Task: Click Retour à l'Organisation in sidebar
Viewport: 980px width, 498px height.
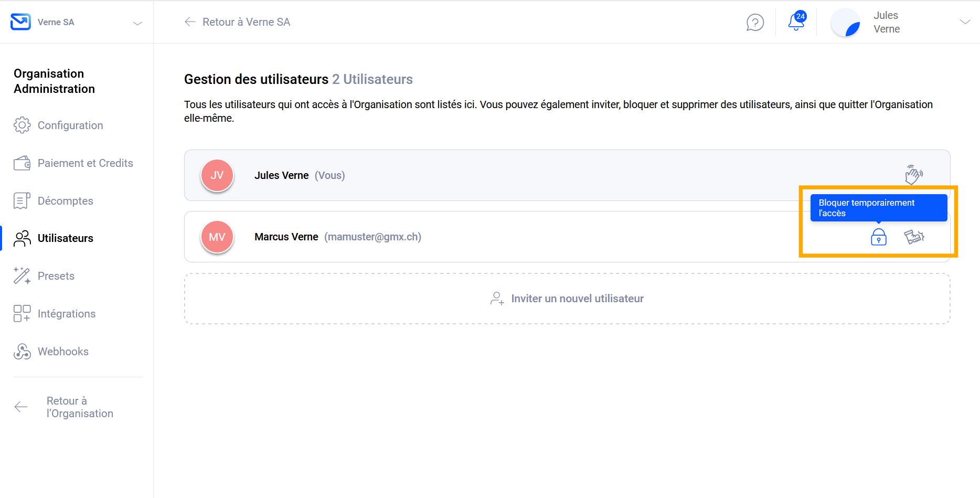Action: [x=79, y=407]
